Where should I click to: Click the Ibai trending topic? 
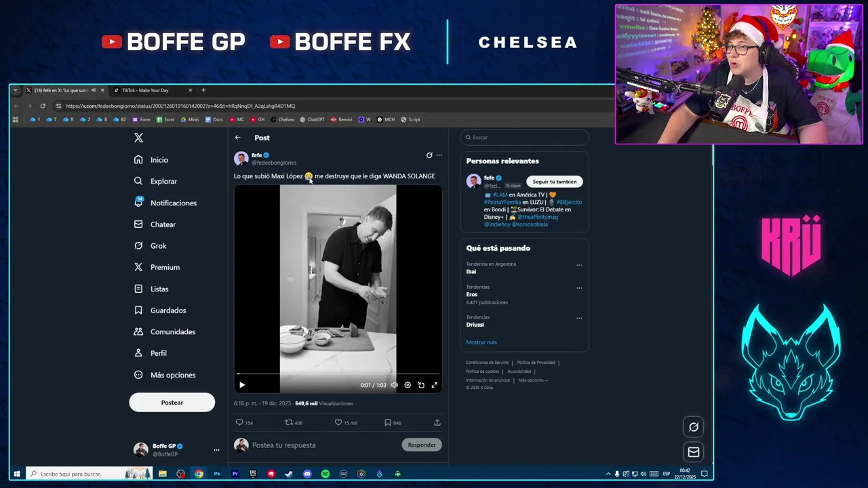tap(471, 272)
